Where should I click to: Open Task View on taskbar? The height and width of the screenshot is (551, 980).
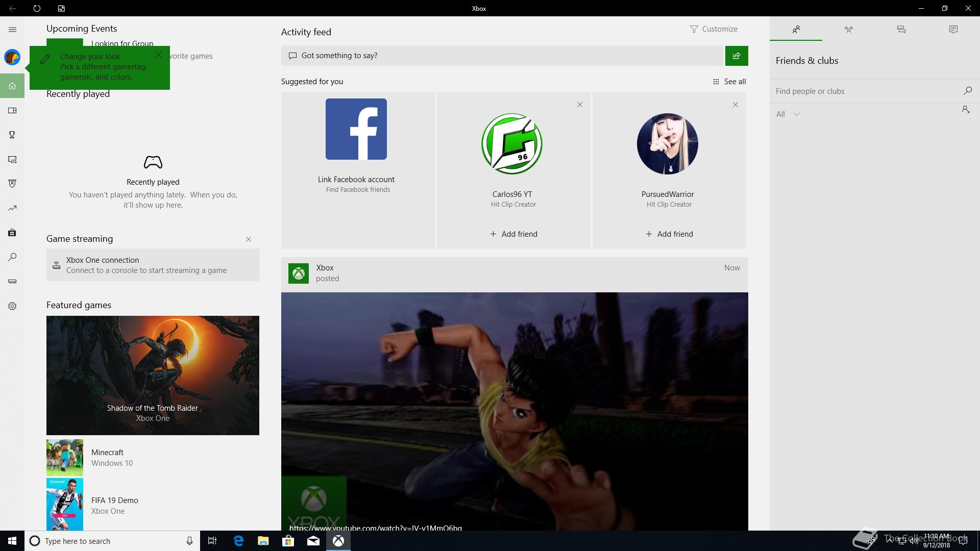(x=212, y=541)
